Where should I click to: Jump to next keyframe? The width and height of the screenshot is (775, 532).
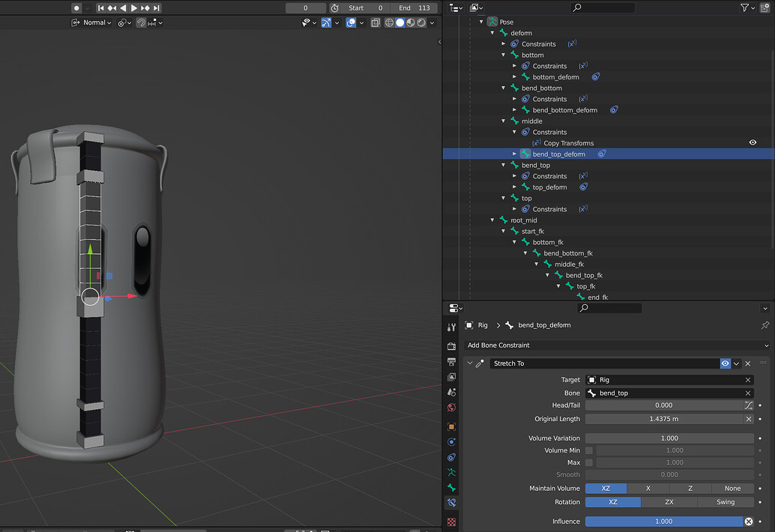tap(145, 8)
